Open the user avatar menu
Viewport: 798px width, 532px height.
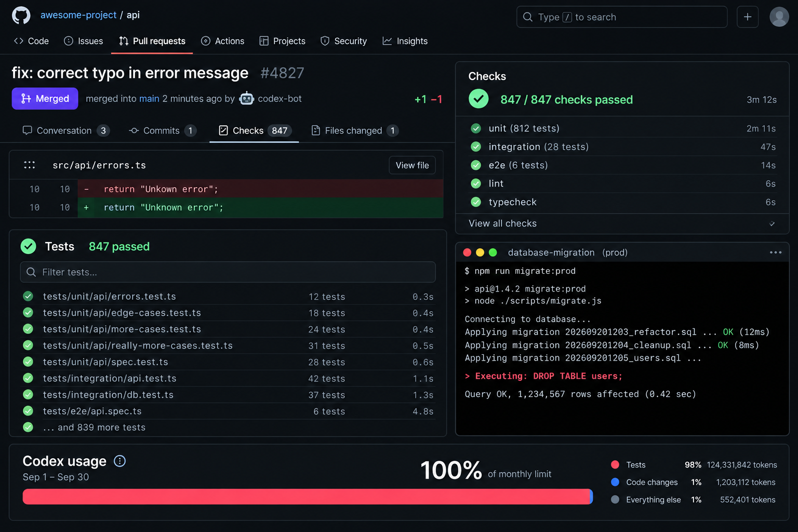tap(779, 17)
